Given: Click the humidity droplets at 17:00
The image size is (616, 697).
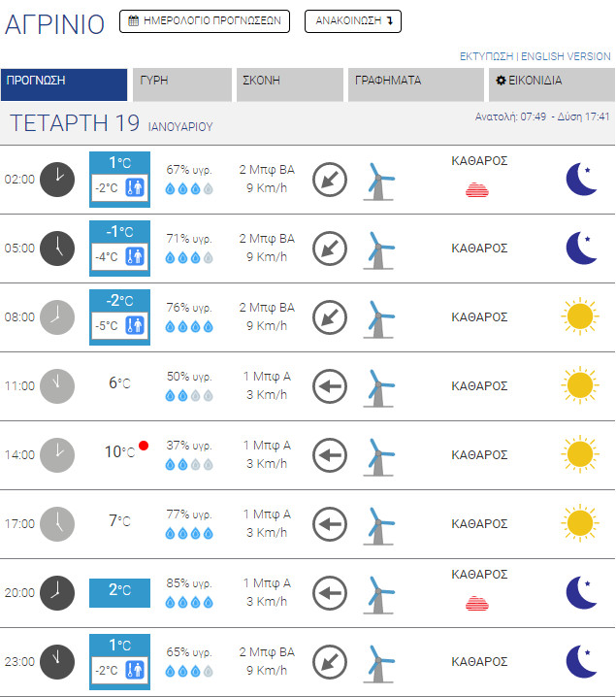Looking at the screenshot, I should coord(188,533).
